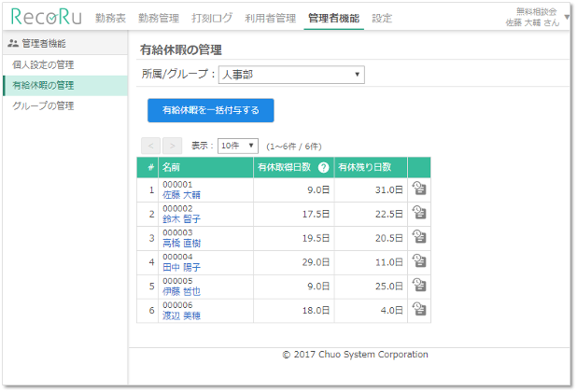Go to the previous page with < button
The width and height of the screenshot is (577, 392).
150,146
